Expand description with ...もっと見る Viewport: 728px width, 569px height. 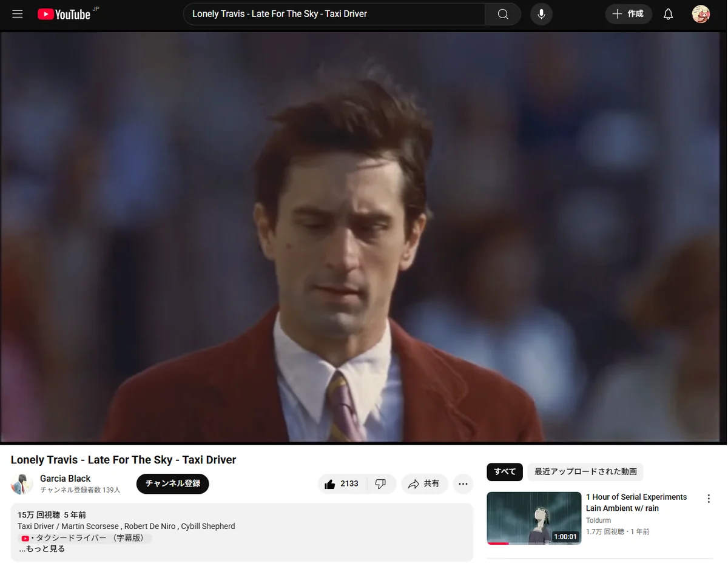pyautogui.click(x=42, y=549)
